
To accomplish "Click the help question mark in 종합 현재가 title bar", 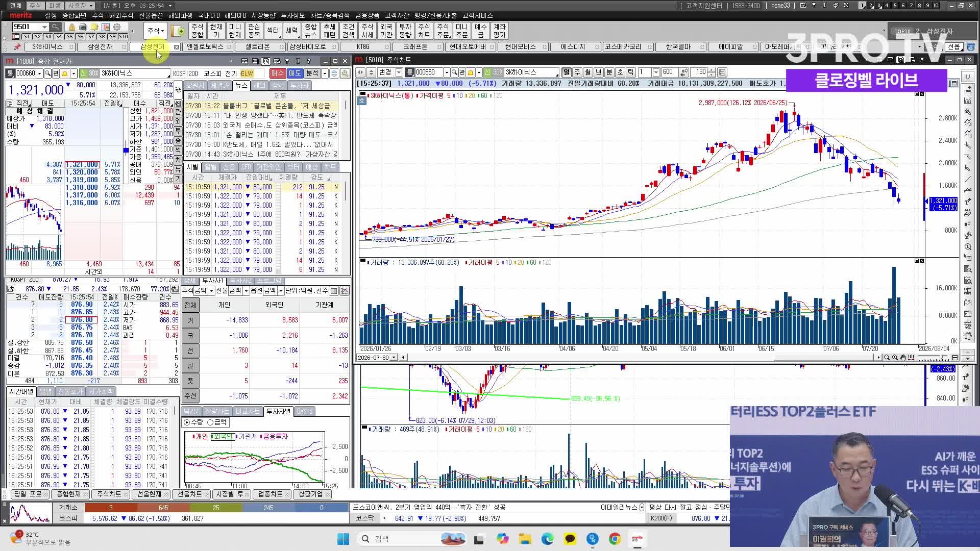I will pos(308,61).
